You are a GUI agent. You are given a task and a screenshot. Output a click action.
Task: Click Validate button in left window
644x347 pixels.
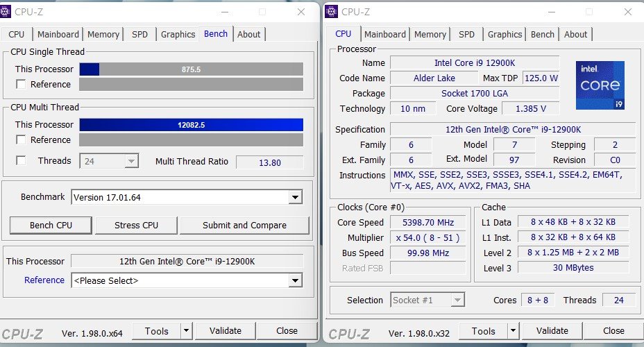click(226, 330)
